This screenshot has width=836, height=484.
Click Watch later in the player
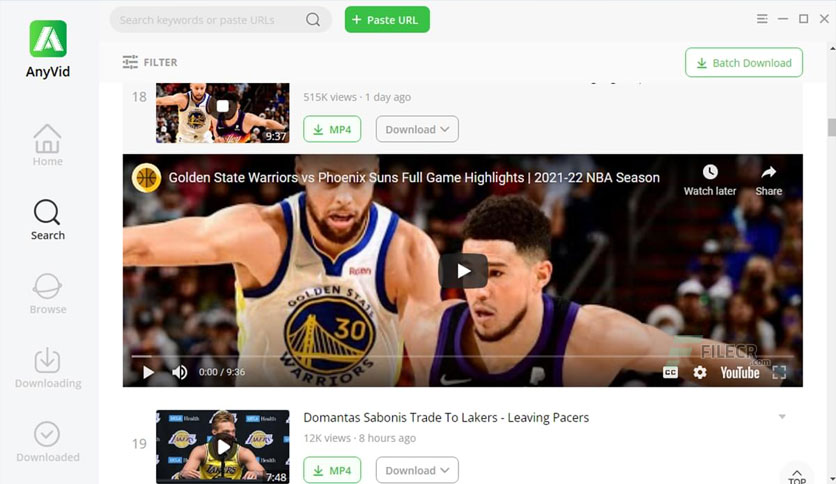710,180
